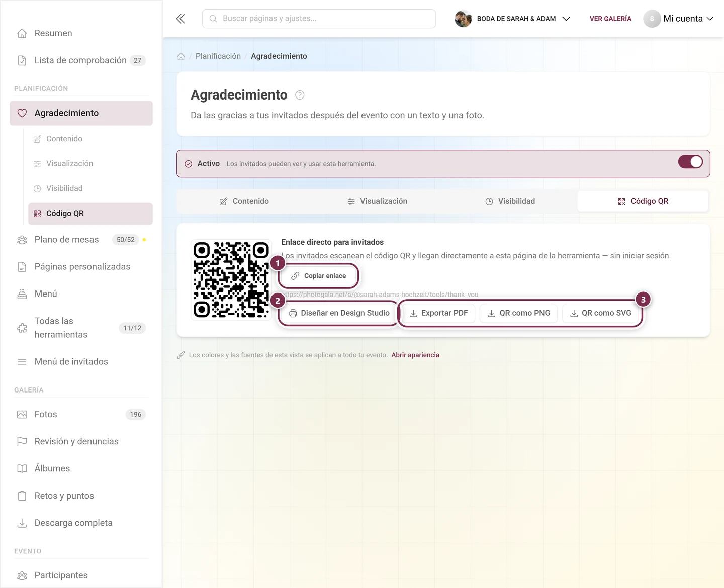Screen dimensions: 724x588
Task: Open Visibilidad in sidebar submenu
Action: 90,188
